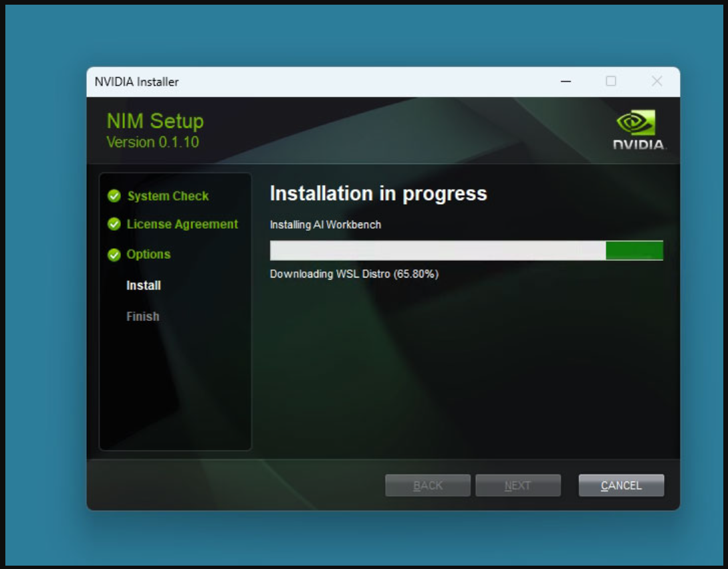The height and width of the screenshot is (569, 728).
Task: Select the Finish step in sidebar
Action: 142,316
